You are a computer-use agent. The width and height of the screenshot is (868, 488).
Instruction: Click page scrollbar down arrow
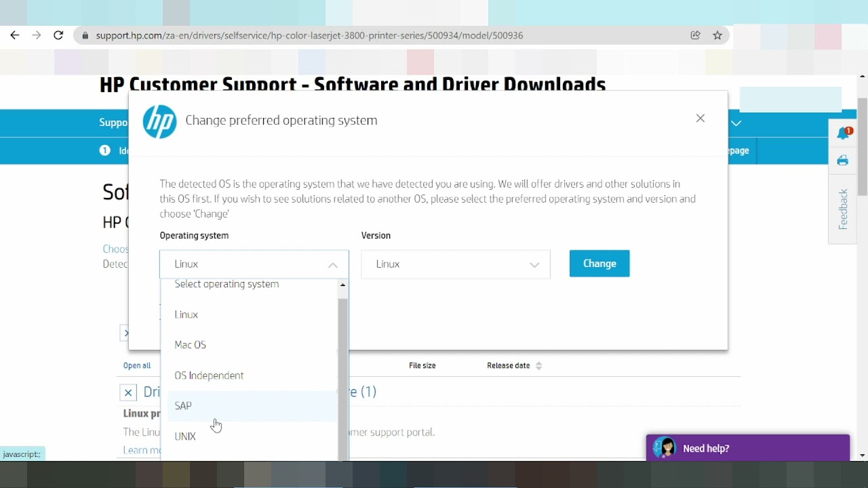[863, 456]
